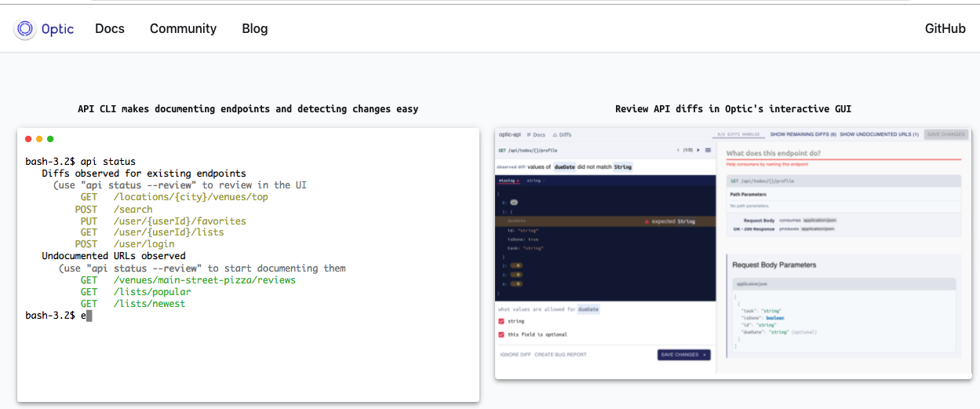
Task: Open the Optic home link text
Action: (58, 29)
